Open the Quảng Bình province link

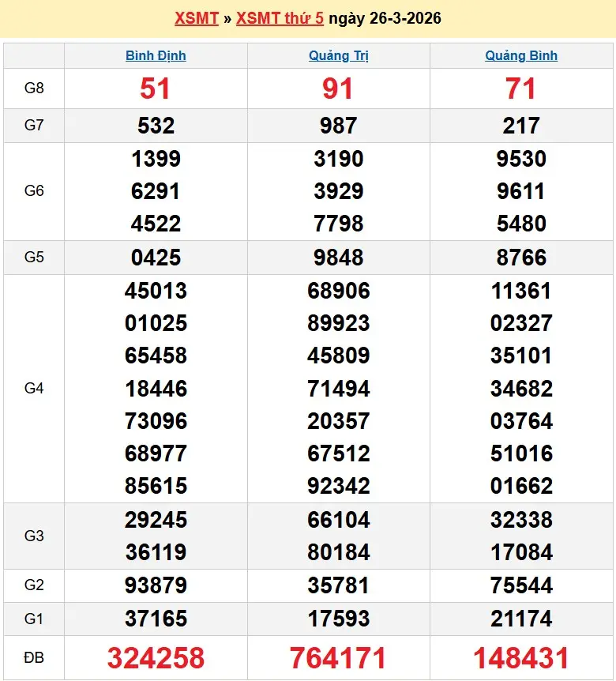[x=521, y=55]
